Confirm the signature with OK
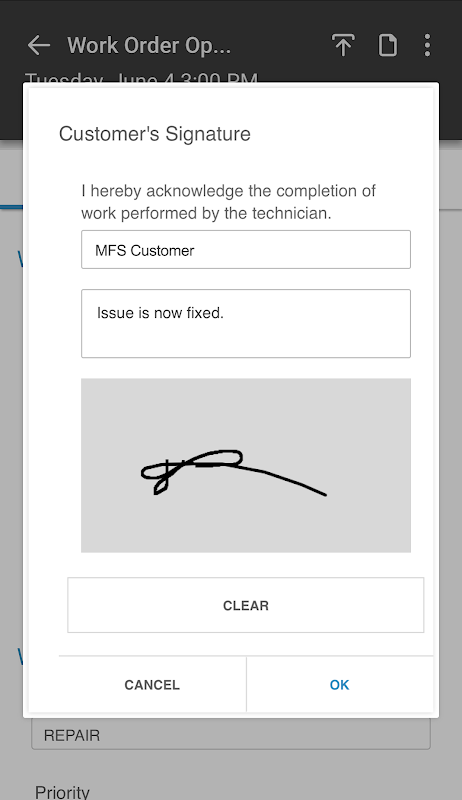 [x=340, y=685]
